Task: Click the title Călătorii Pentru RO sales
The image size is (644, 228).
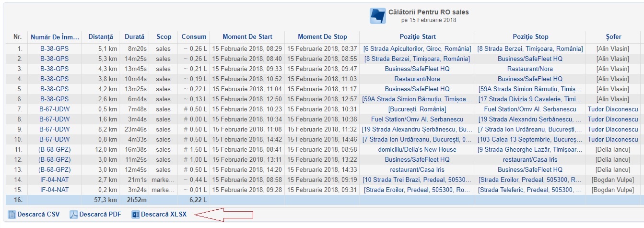Action: [429, 12]
